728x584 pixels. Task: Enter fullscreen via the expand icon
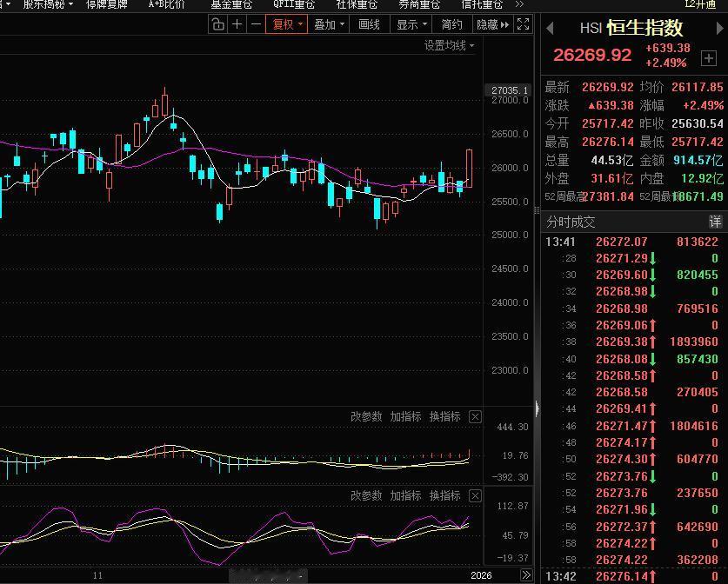point(524,24)
